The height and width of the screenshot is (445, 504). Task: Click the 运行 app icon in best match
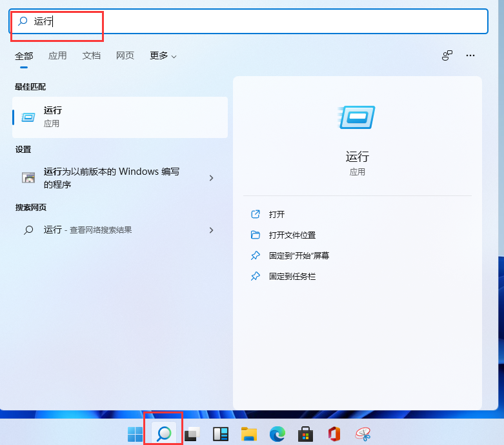tap(28, 117)
